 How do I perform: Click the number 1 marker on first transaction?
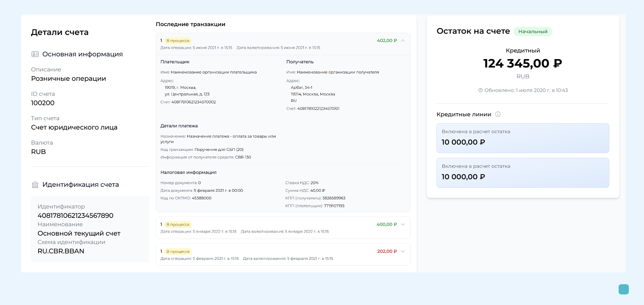click(161, 40)
